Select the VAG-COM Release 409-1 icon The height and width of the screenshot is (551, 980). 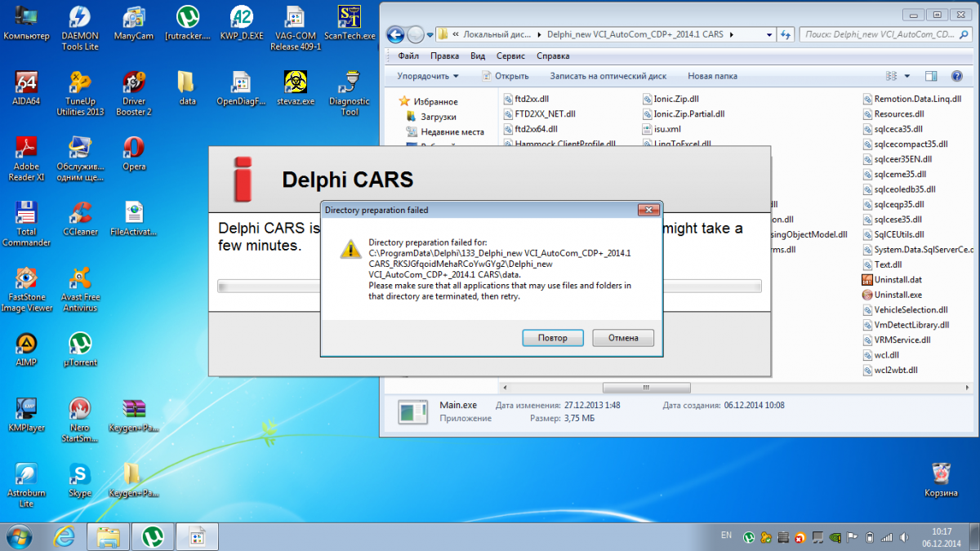[296, 27]
